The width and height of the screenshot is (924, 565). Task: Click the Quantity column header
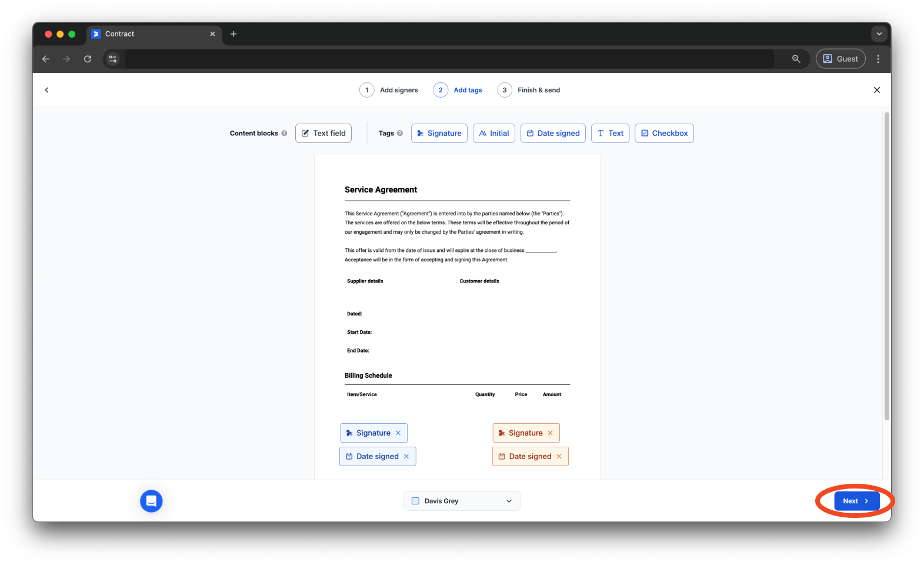point(485,395)
